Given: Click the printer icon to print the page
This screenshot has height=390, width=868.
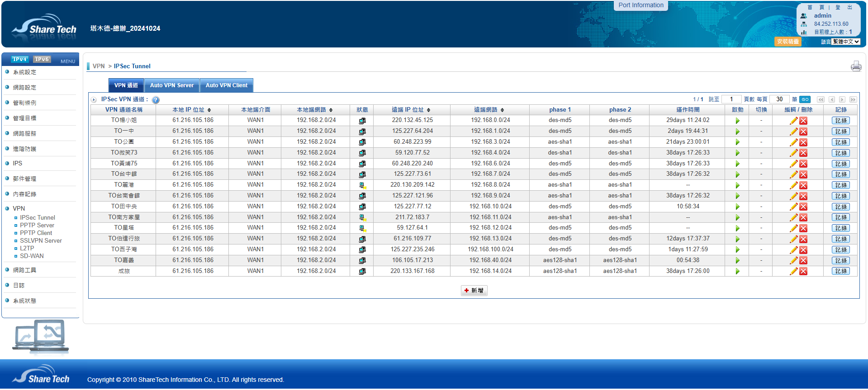Looking at the screenshot, I should [x=856, y=66].
